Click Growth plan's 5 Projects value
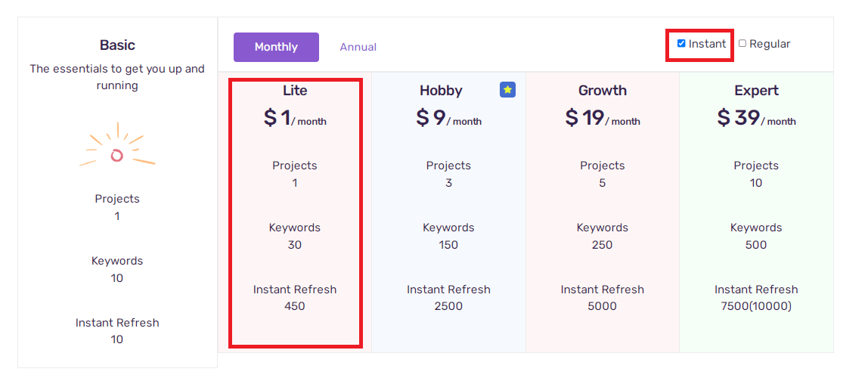The height and width of the screenshot is (378, 868). (x=603, y=183)
